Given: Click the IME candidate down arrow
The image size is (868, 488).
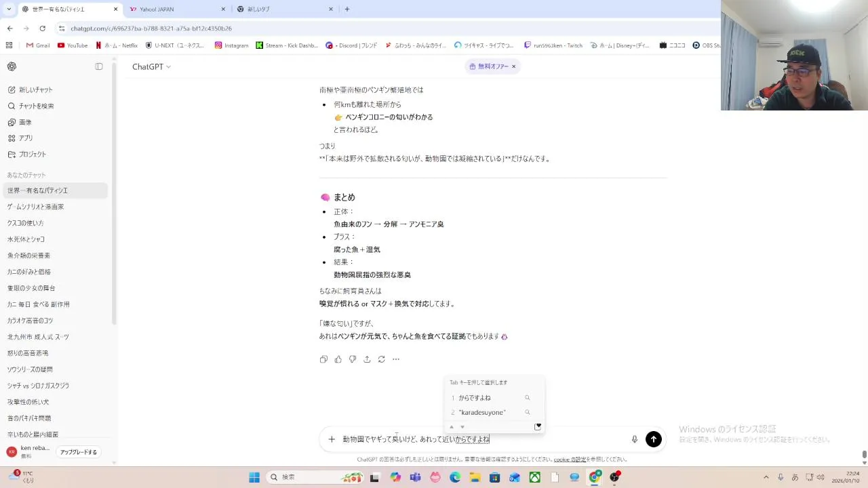Looking at the screenshot, I should coord(462,427).
